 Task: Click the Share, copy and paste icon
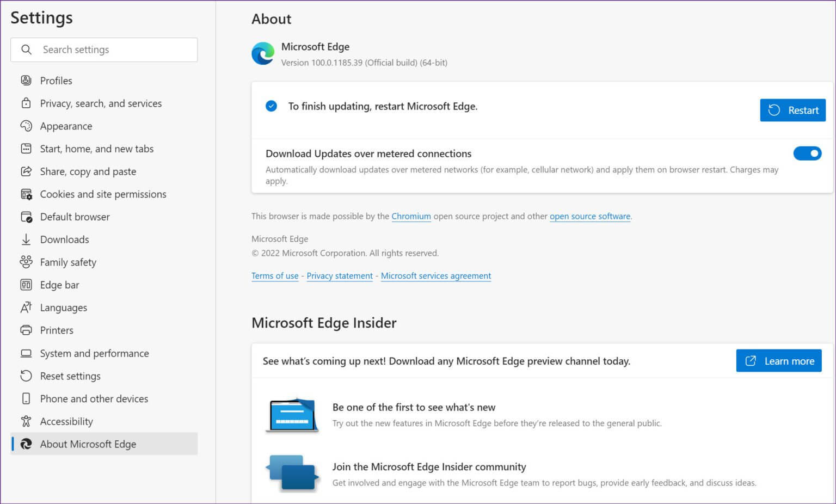pyautogui.click(x=26, y=171)
